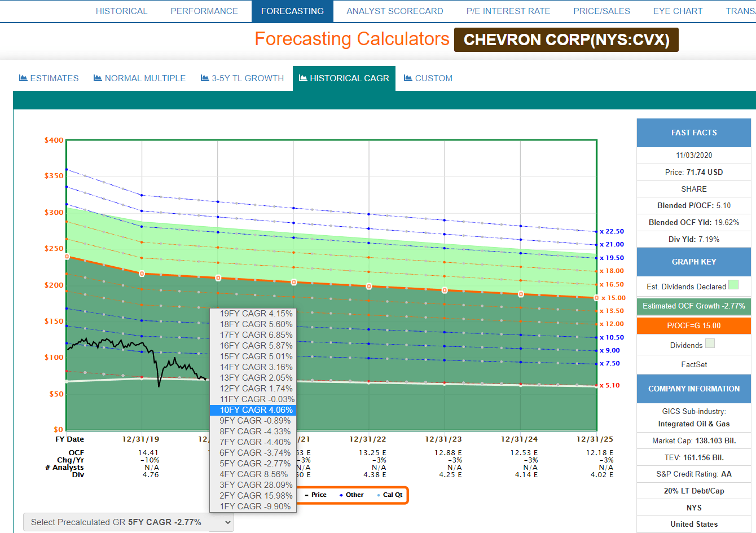Choose 7FY CAGR -4.40% option

click(253, 442)
